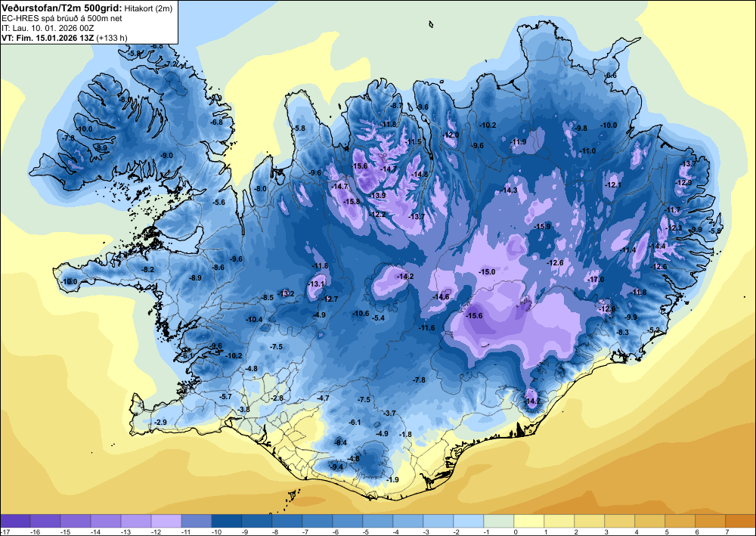
Task: Click the -5.2 temperature value on the east coast
Action: click(654, 330)
